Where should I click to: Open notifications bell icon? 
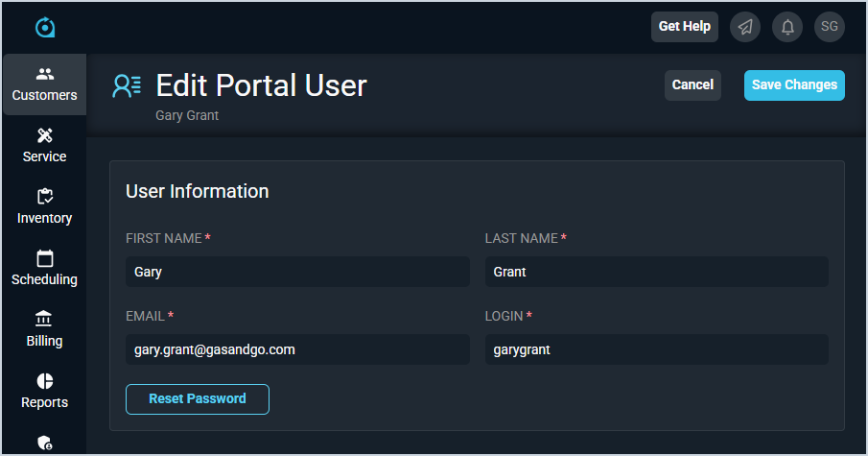click(x=787, y=27)
